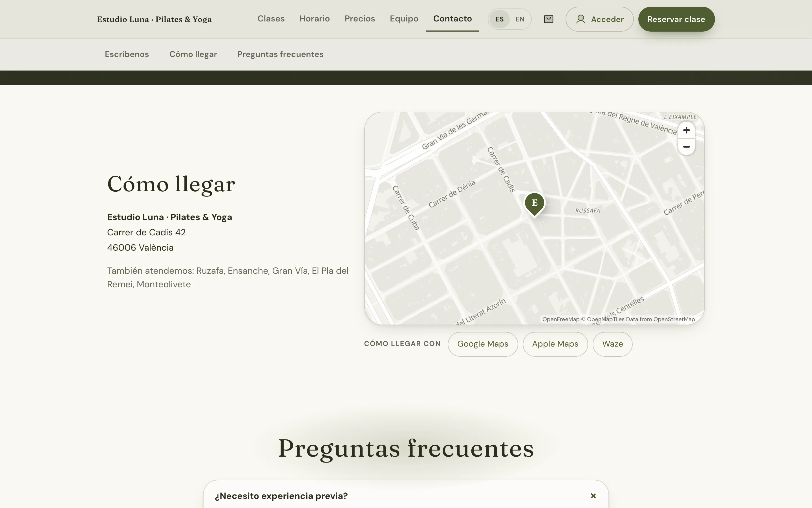Open the OpenStreetMap attribution link

(x=674, y=319)
